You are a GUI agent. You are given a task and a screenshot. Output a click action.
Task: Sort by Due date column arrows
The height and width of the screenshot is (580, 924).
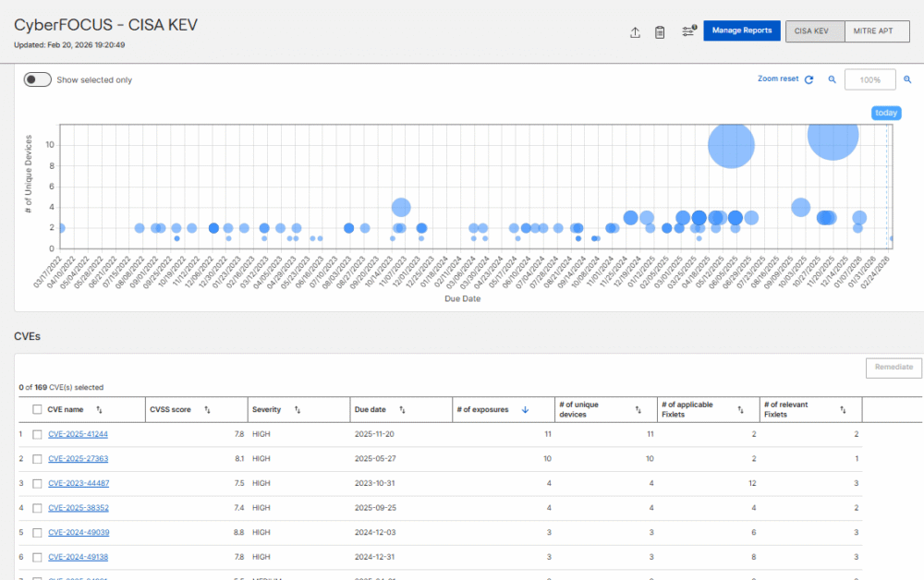pyautogui.click(x=402, y=410)
